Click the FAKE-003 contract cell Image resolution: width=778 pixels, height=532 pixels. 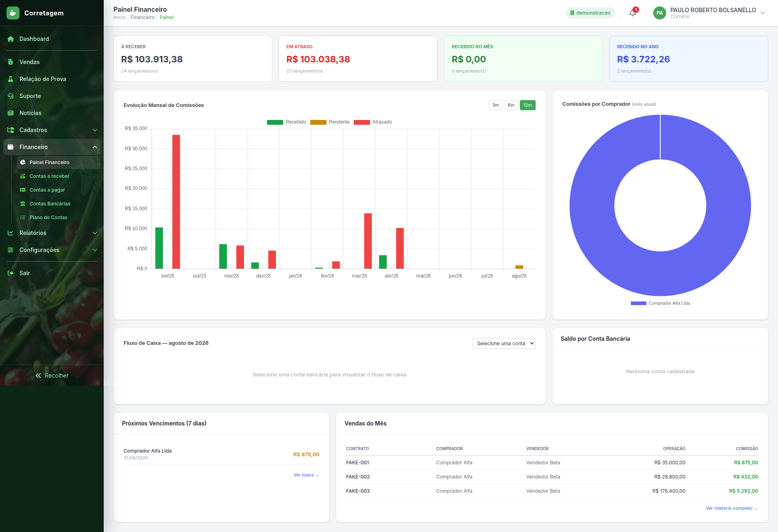[x=358, y=491]
